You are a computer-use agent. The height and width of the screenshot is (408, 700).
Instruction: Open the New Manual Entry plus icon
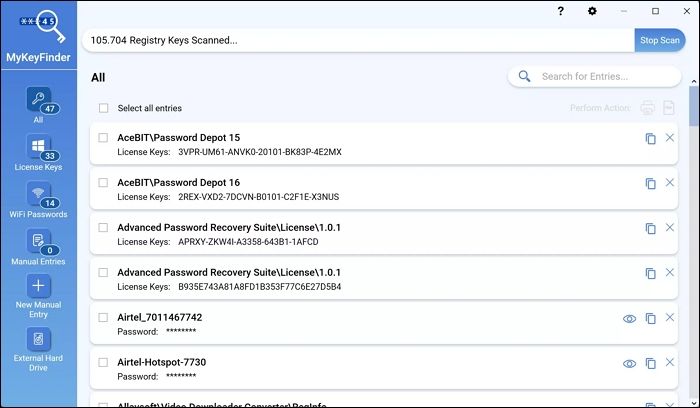click(37, 285)
